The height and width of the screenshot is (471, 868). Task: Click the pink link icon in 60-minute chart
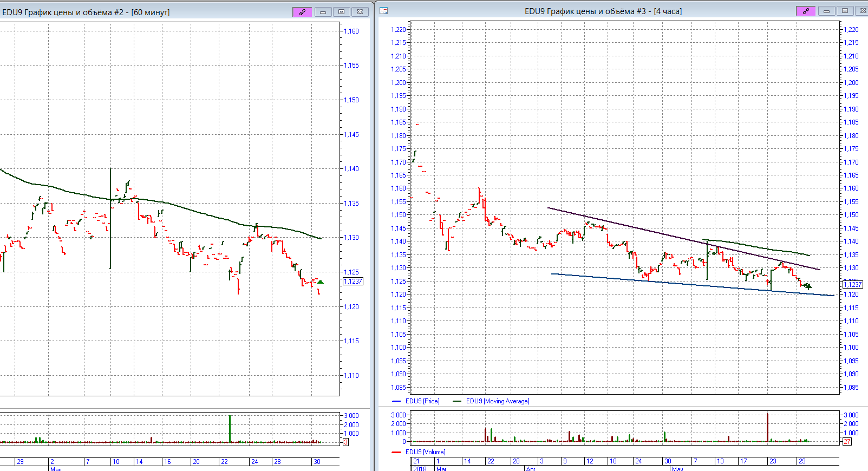[x=302, y=12]
